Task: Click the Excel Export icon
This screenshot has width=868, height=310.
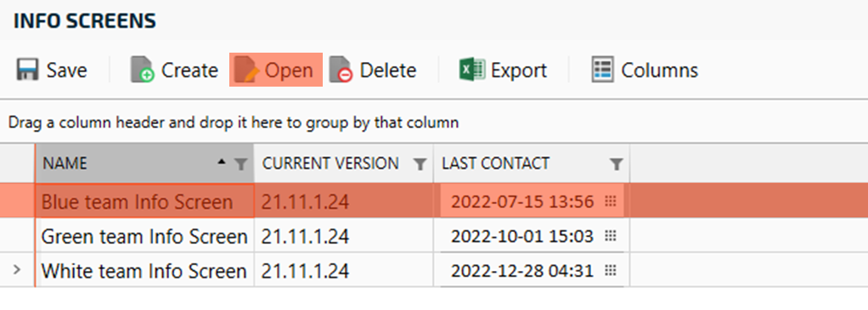Action: (x=472, y=70)
